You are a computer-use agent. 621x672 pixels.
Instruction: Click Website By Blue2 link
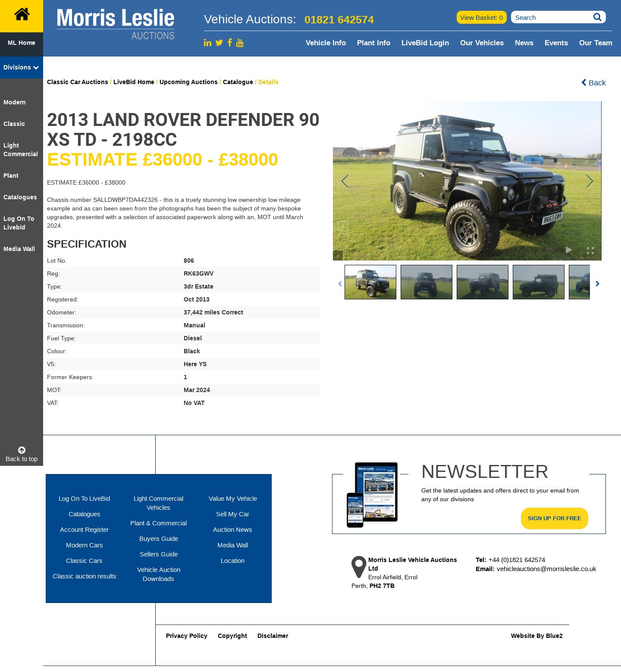click(x=537, y=636)
